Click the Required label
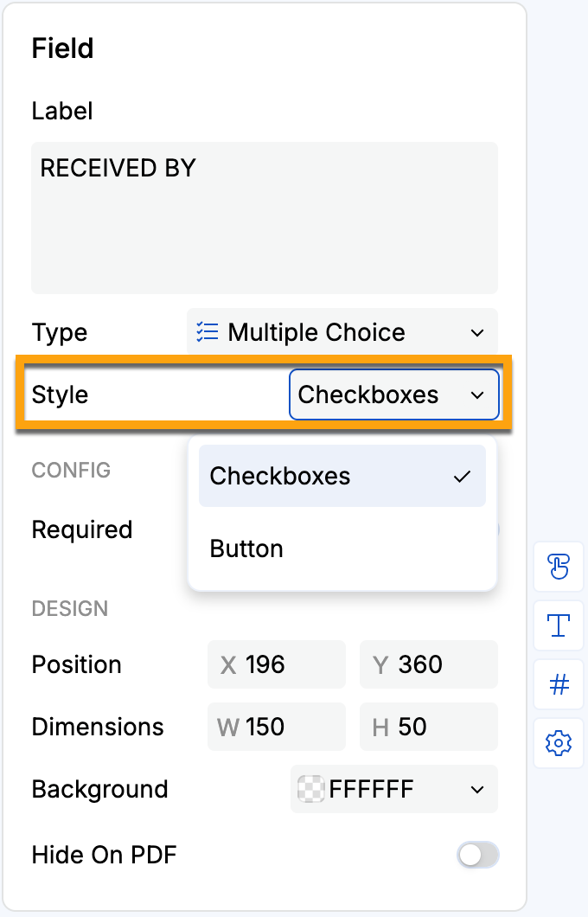Screen dimensions: 588x917 (82, 529)
